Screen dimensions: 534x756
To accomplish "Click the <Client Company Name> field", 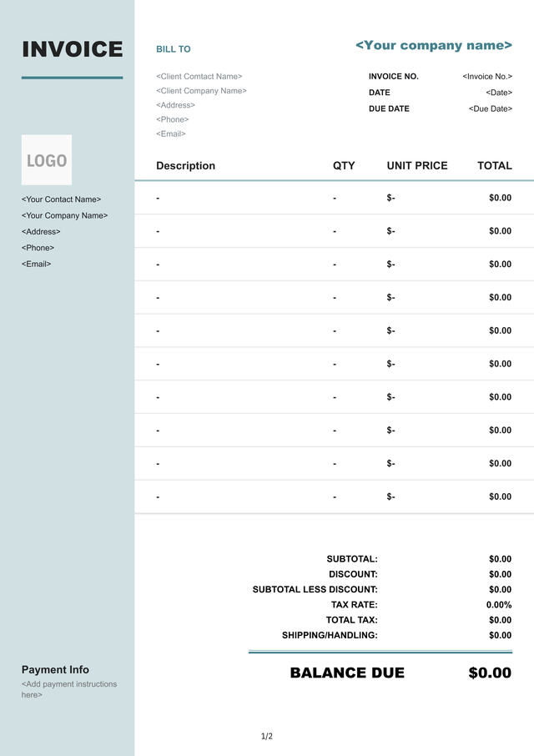I will coord(201,91).
